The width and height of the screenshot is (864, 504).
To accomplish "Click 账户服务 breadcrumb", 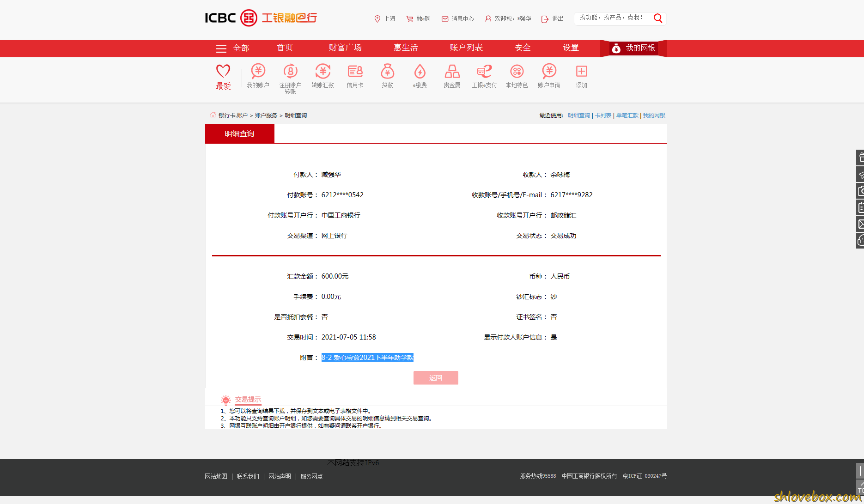I will (266, 115).
